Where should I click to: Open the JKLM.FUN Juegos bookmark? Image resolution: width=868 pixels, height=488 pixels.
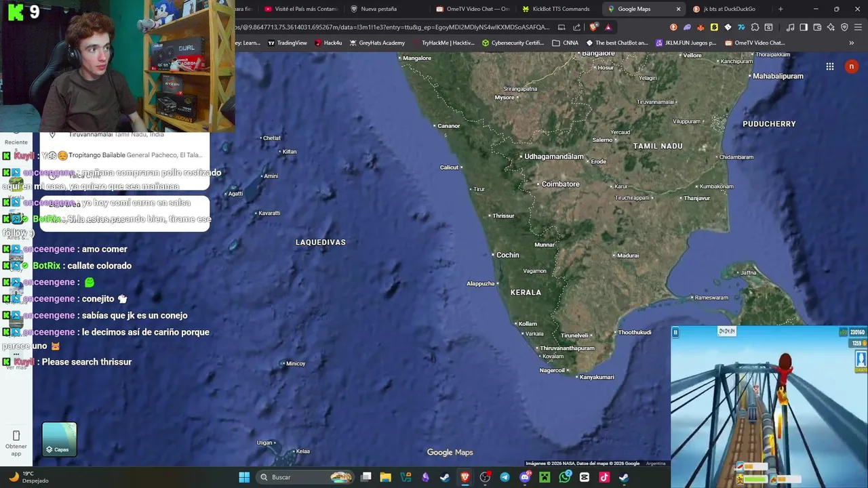tap(686, 43)
